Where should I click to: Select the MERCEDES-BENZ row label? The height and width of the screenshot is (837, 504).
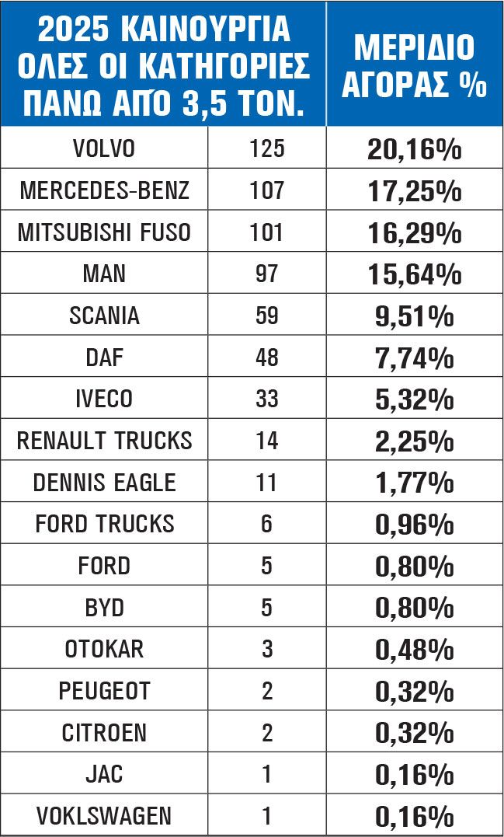pos(104,190)
